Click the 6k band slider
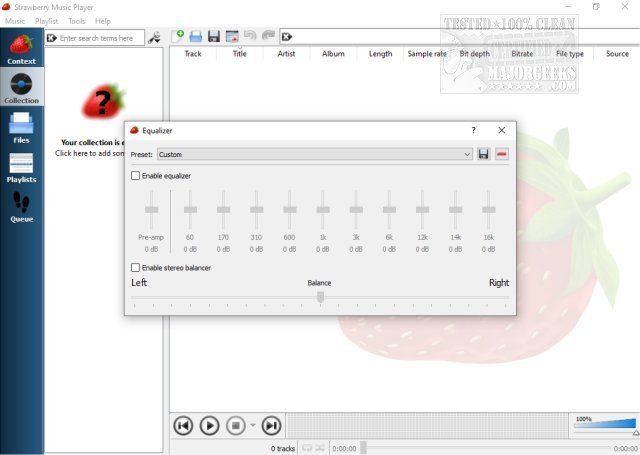The width and height of the screenshot is (640, 455). tap(389, 210)
